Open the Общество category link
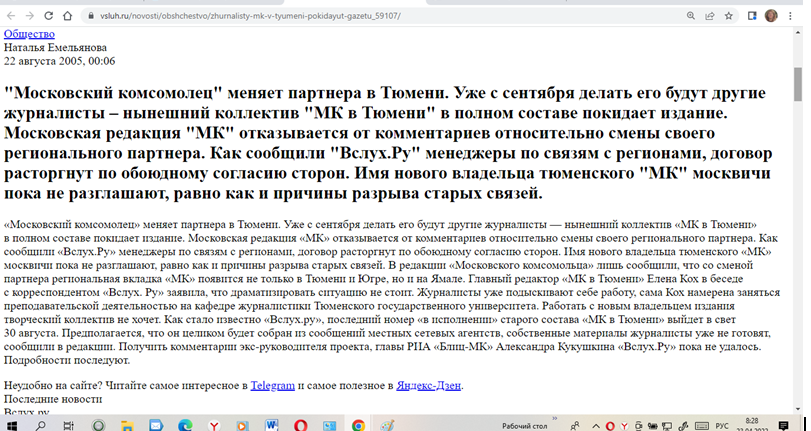Screen dimensions: 811x431 [29, 34]
